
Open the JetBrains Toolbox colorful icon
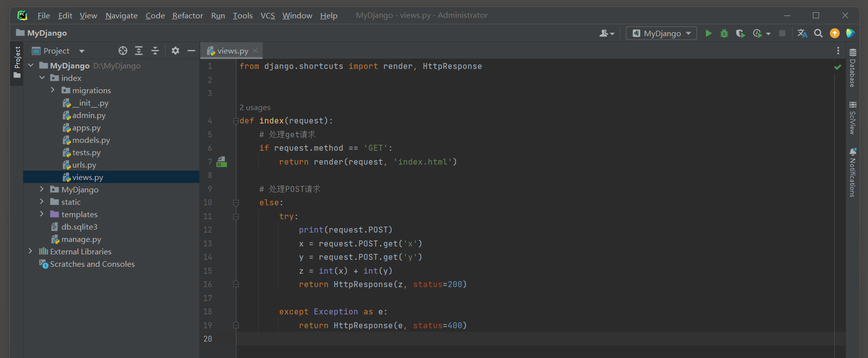coord(851,33)
